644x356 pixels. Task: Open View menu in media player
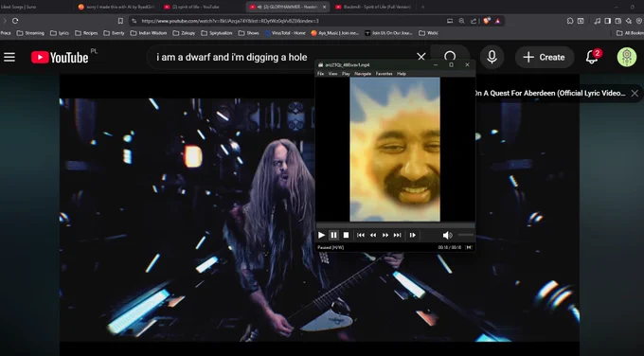332,74
